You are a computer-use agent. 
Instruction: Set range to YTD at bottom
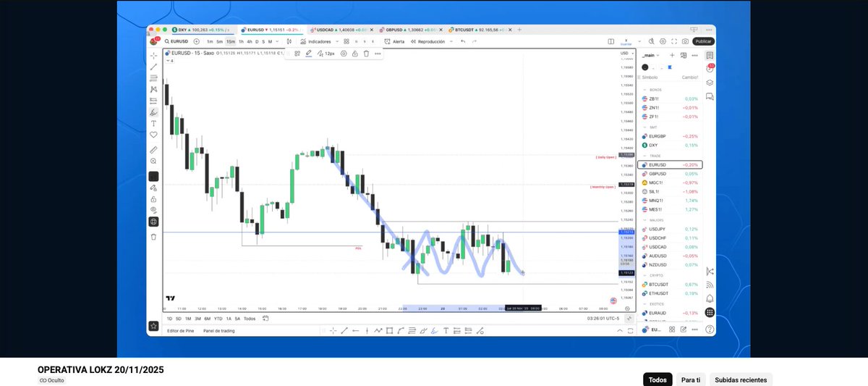(218, 319)
